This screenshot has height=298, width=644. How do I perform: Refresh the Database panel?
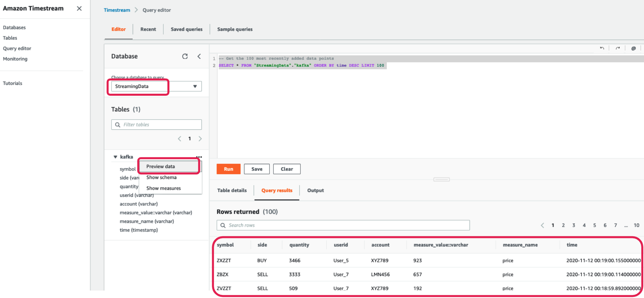(185, 56)
